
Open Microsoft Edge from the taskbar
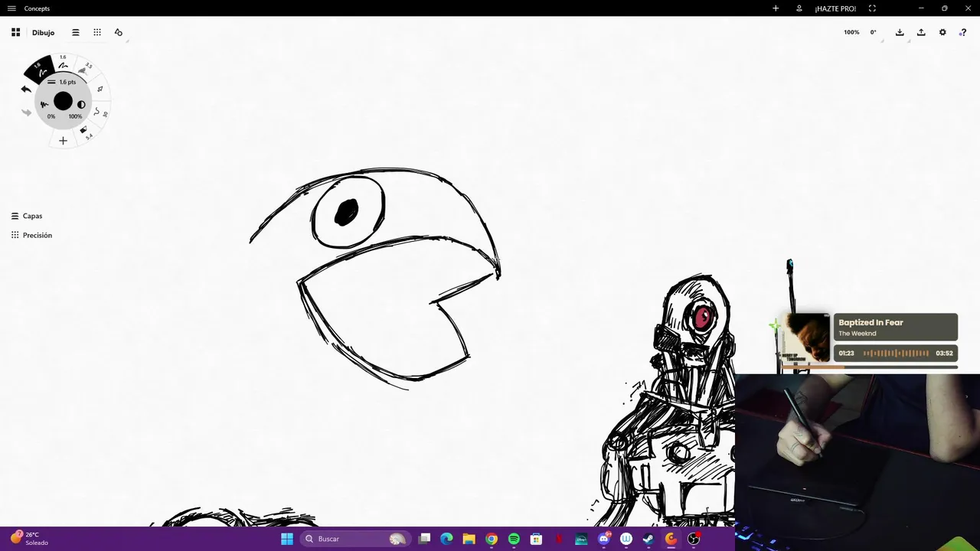446,539
